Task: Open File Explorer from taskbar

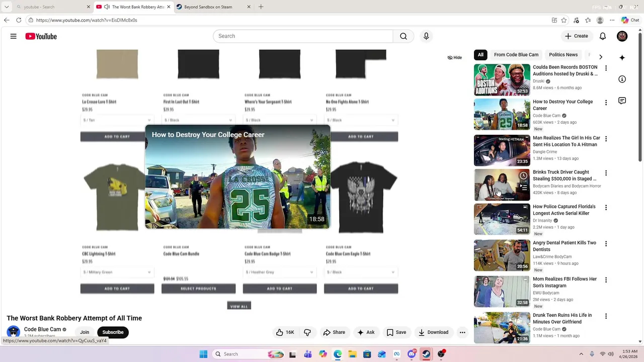Action: tap(352, 354)
